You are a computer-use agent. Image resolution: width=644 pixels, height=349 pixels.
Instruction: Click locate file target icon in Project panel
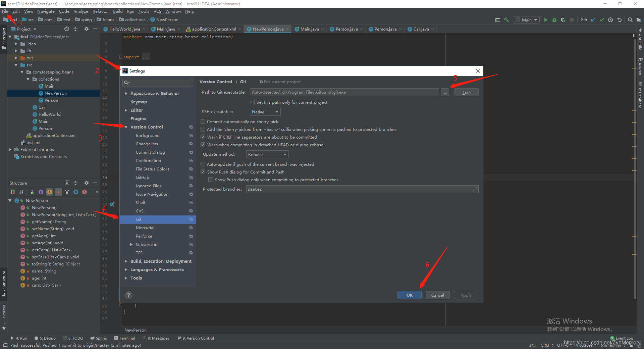point(67,29)
